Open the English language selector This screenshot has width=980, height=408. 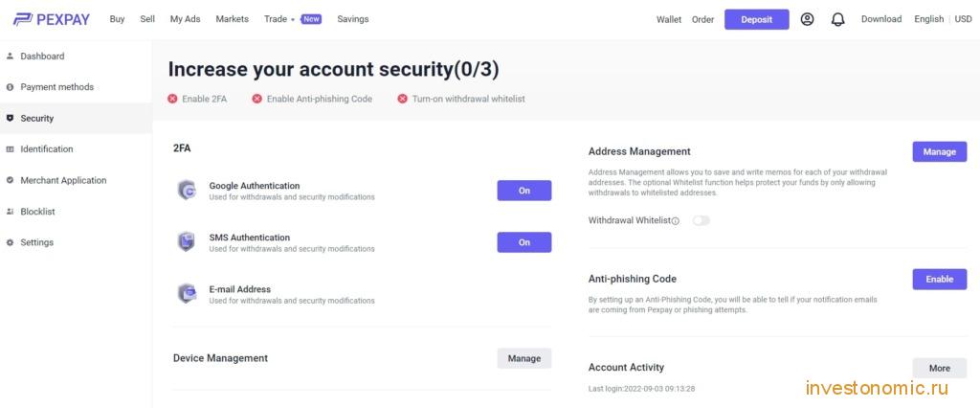pyautogui.click(x=928, y=19)
